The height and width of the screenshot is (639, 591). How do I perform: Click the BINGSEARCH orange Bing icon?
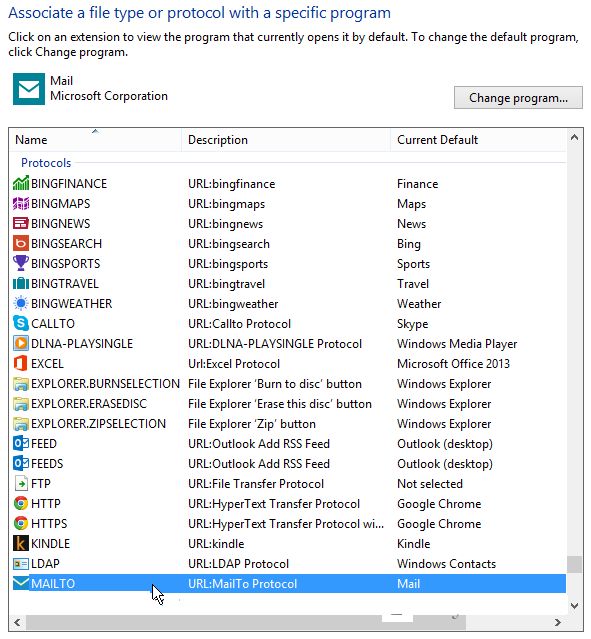tap(21, 243)
